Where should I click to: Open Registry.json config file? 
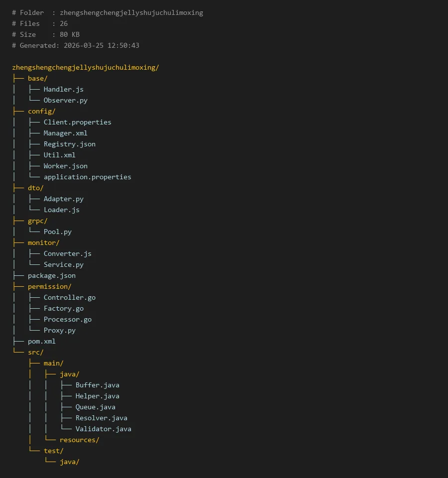pos(69,144)
